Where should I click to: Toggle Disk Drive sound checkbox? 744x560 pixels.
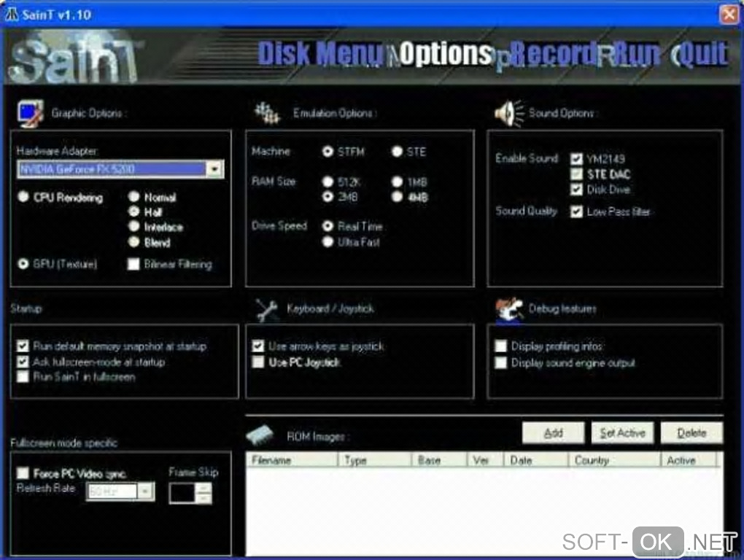pyautogui.click(x=576, y=189)
